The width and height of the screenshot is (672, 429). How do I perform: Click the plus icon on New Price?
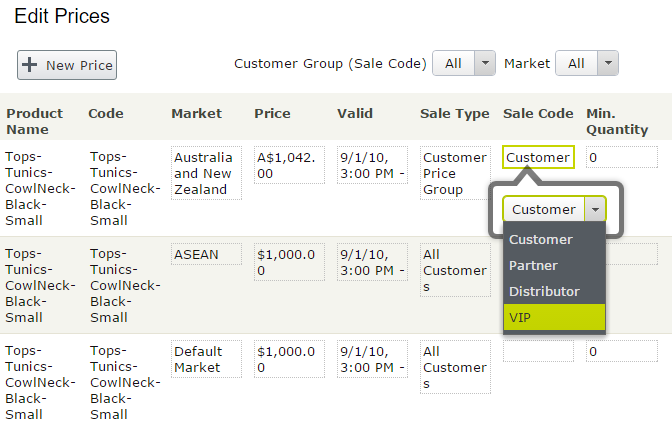pos(30,65)
